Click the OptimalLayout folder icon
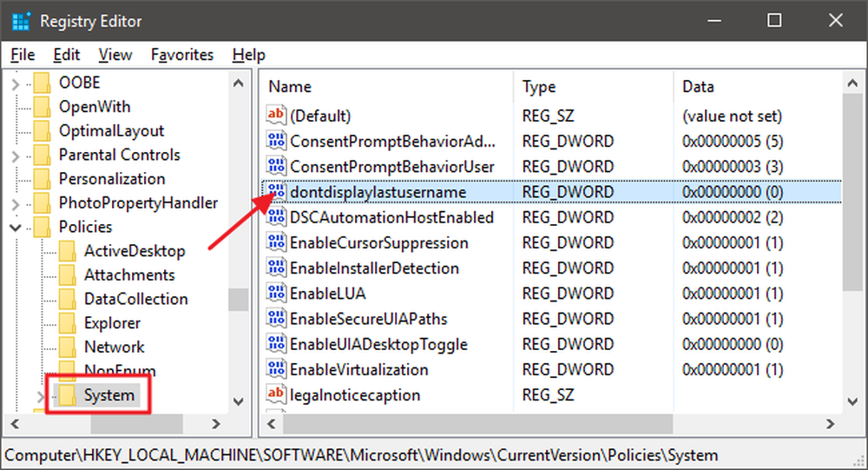868x470 pixels. tap(42, 131)
